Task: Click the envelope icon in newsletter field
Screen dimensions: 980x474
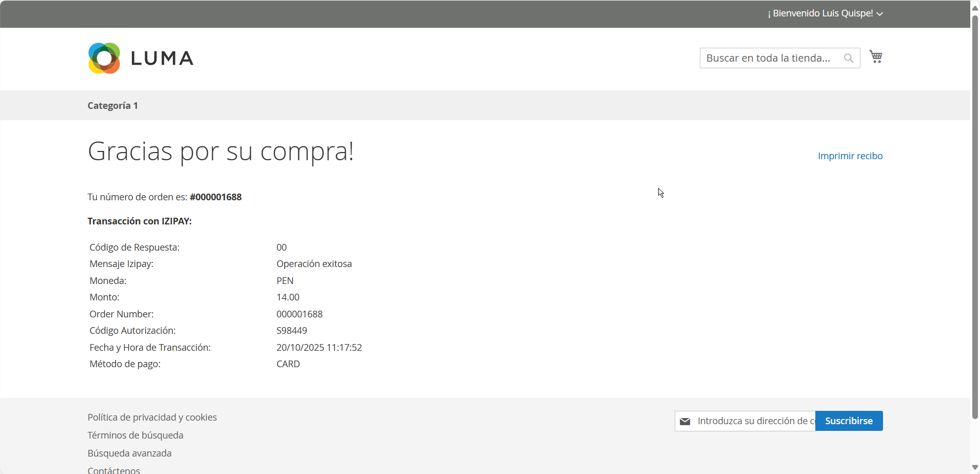Action: coord(685,421)
